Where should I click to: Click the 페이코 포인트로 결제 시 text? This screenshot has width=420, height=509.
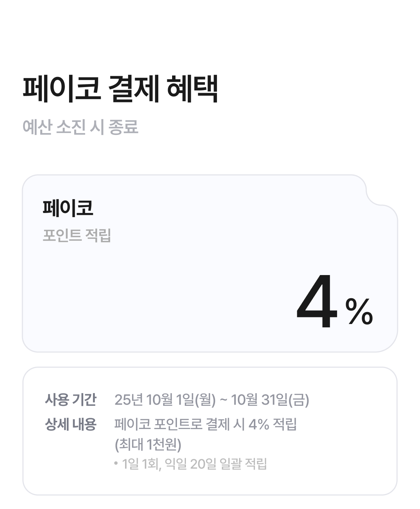(x=179, y=424)
